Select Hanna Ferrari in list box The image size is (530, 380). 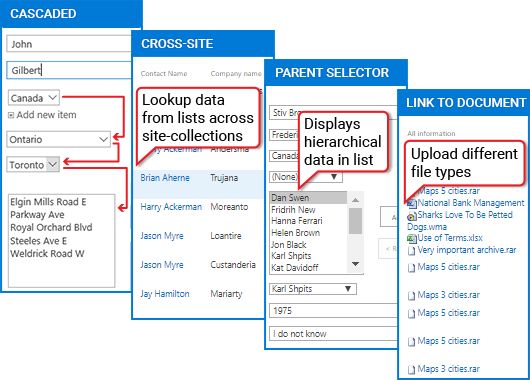tap(297, 221)
